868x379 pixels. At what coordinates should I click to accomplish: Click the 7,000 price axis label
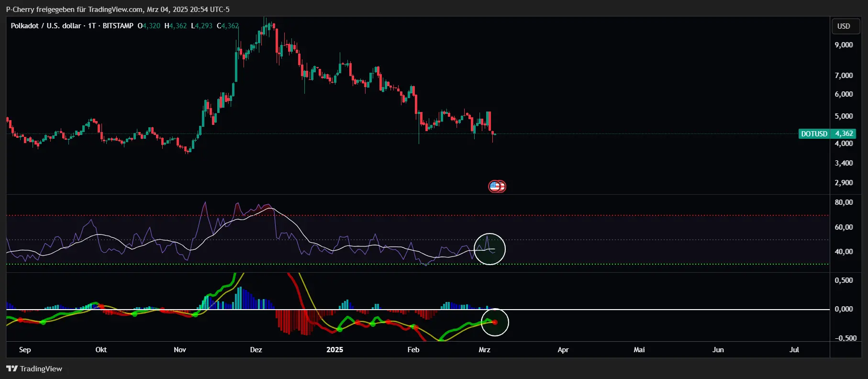tap(844, 75)
